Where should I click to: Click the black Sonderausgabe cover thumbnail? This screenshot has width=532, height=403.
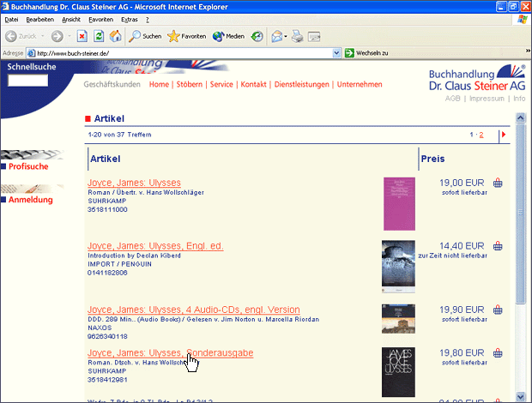[398, 372]
